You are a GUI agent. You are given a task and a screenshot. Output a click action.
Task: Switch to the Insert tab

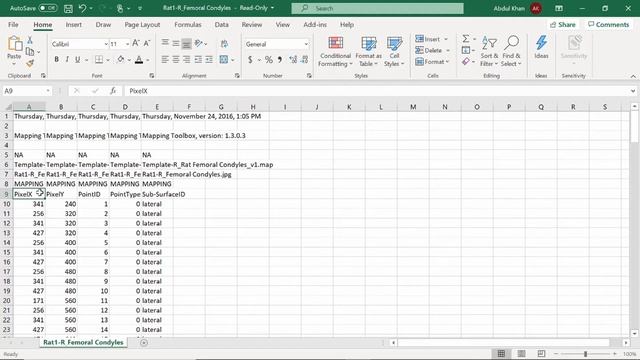(73, 24)
